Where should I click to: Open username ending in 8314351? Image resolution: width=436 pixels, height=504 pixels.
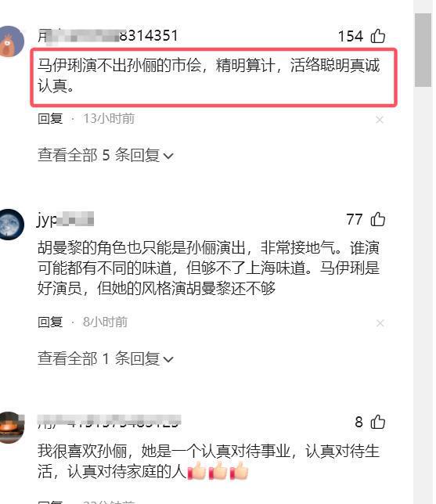coord(108,36)
